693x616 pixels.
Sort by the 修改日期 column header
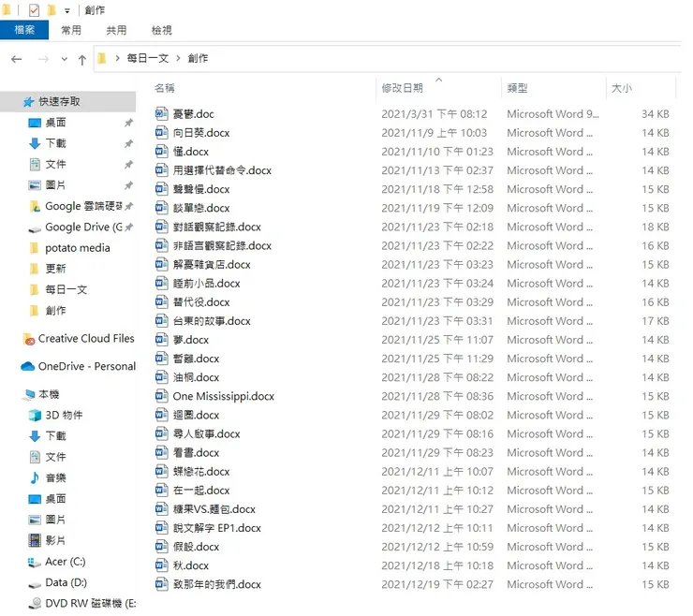(x=402, y=88)
